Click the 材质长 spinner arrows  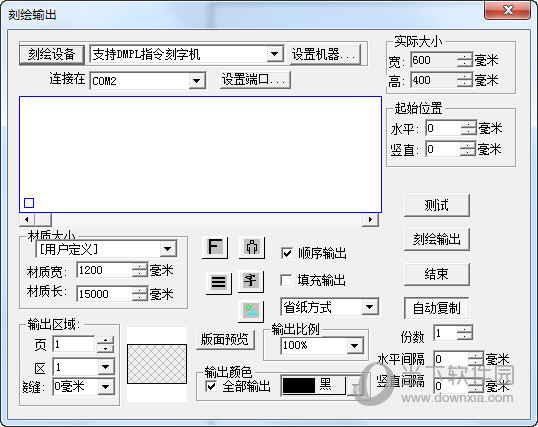click(140, 294)
